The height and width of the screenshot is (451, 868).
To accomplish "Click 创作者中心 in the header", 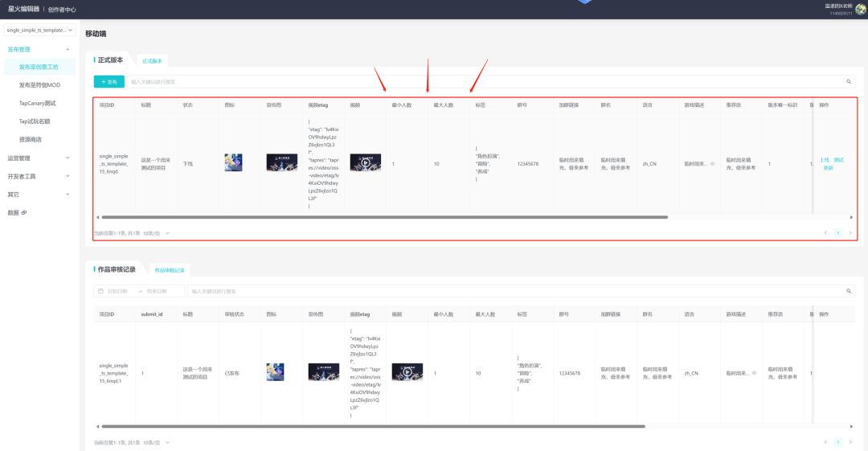I will pyautogui.click(x=62, y=10).
